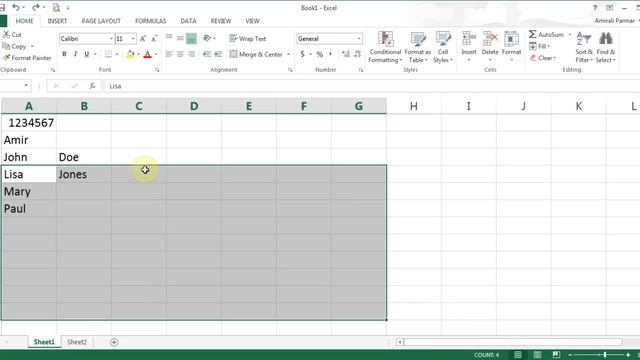Open Format as Table gallery

(418, 47)
